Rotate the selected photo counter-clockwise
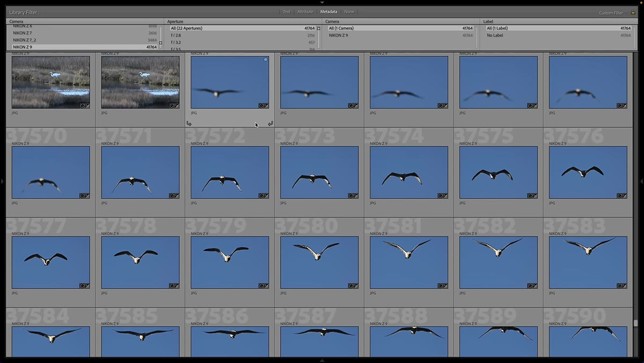644x363 pixels. click(189, 124)
